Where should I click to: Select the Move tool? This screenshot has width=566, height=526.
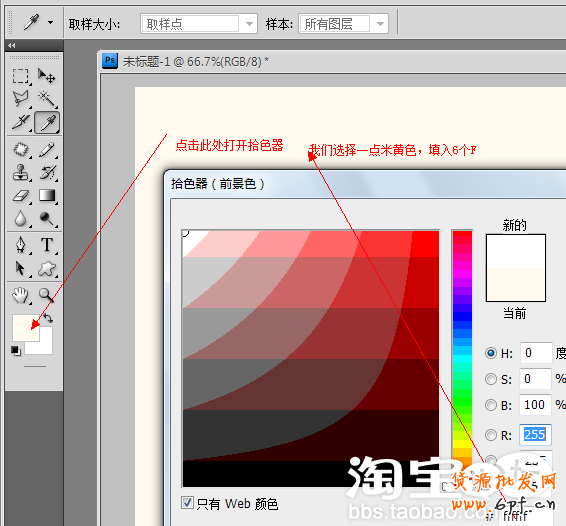[x=47, y=76]
